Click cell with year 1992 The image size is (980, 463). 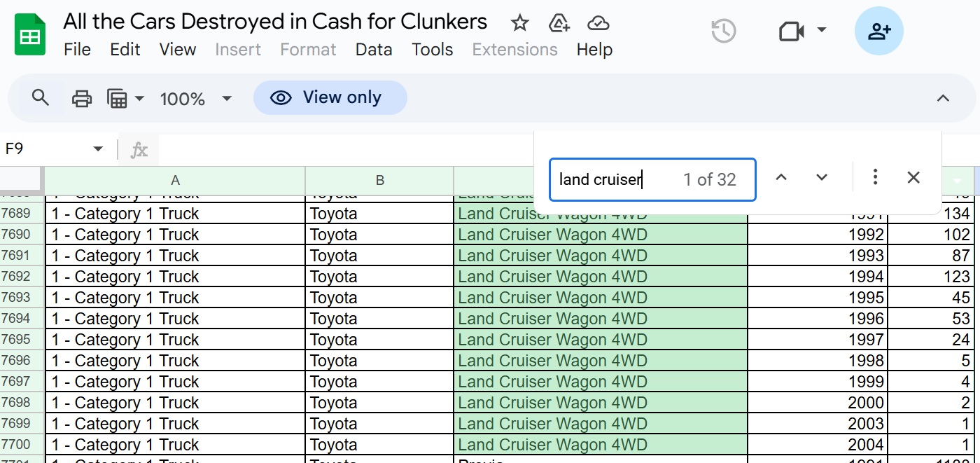tap(818, 235)
